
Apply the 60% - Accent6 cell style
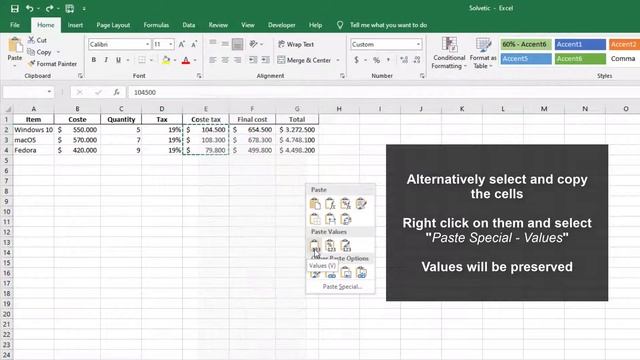(x=526, y=44)
